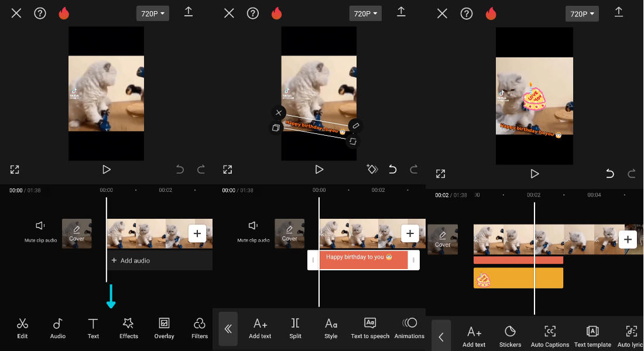Select Auto Captions in right panel
644x351 pixels.
550,337
